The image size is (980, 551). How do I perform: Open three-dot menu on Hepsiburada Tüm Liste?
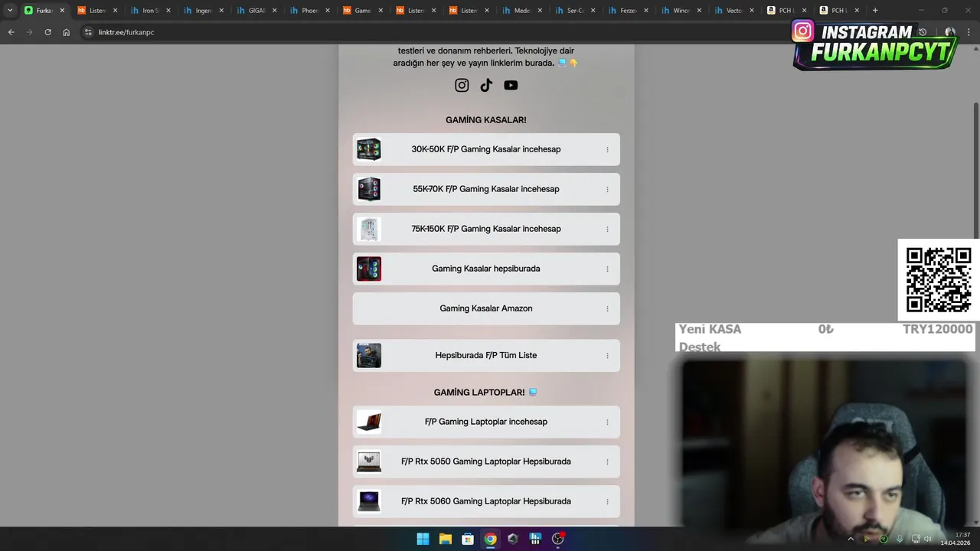[x=607, y=356]
